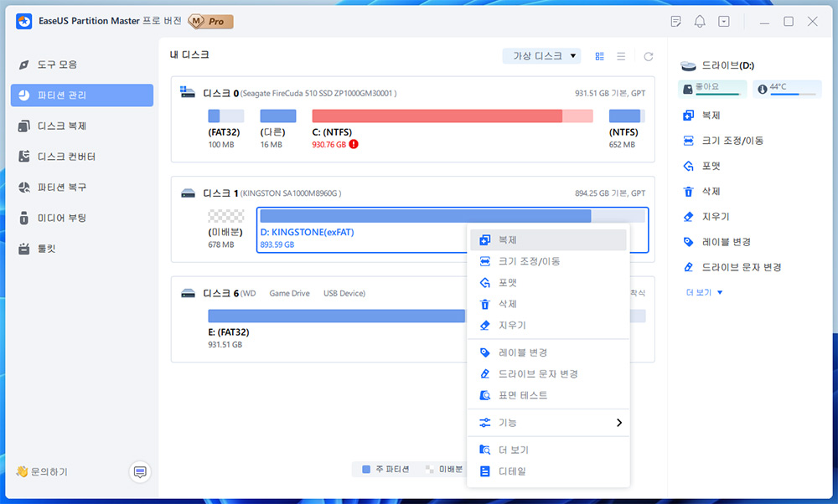This screenshot has height=504, width=838.
Task: Click 드라이브 문자 변경 in the right panel
Action: coord(732,267)
